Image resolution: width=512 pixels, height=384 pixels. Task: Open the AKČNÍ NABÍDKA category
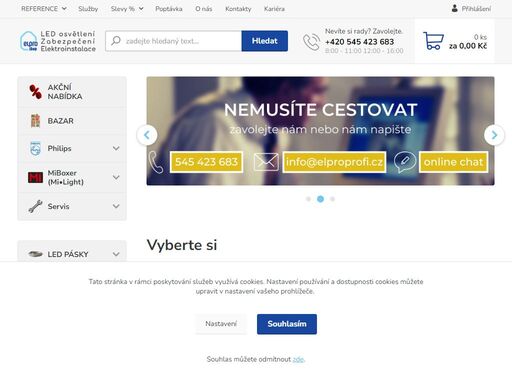[x=72, y=92]
